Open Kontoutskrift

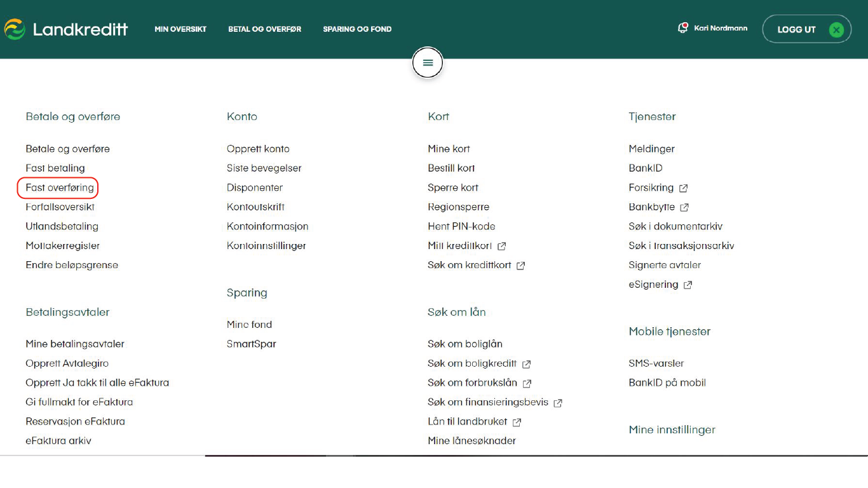coord(255,207)
